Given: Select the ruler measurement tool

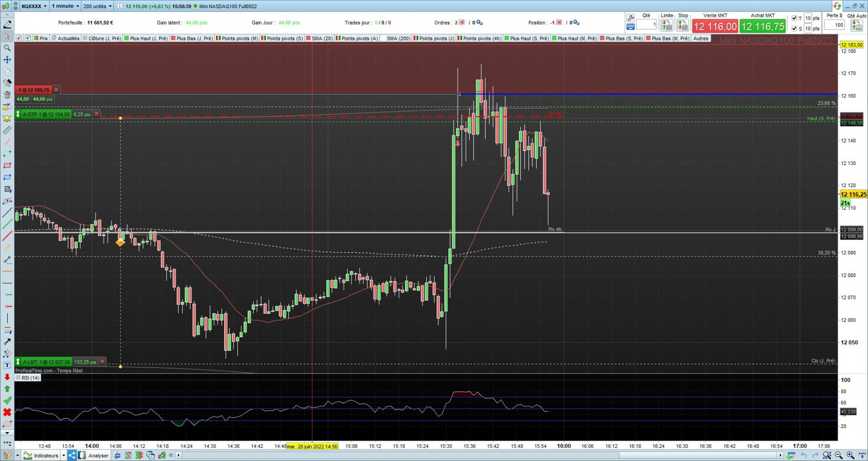Looking at the screenshot, I should click(x=7, y=130).
